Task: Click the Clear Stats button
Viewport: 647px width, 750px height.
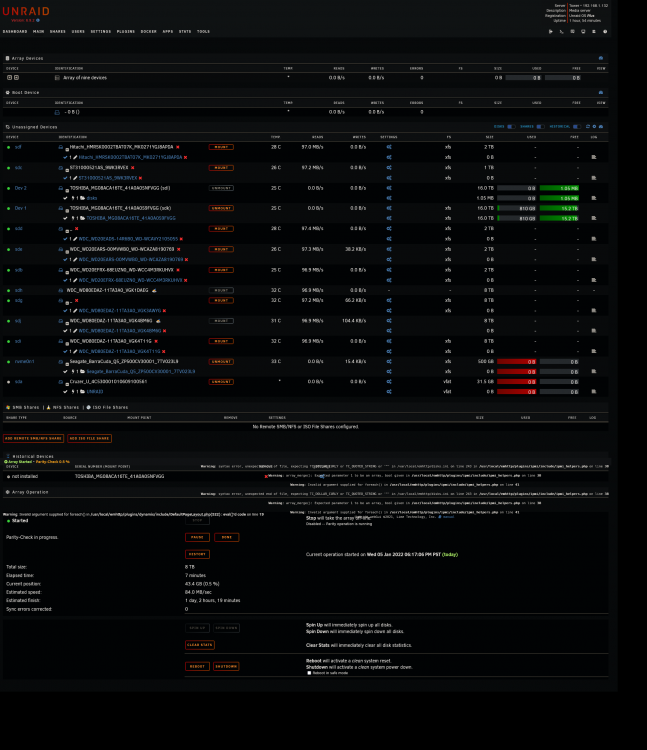Action: coord(199,645)
